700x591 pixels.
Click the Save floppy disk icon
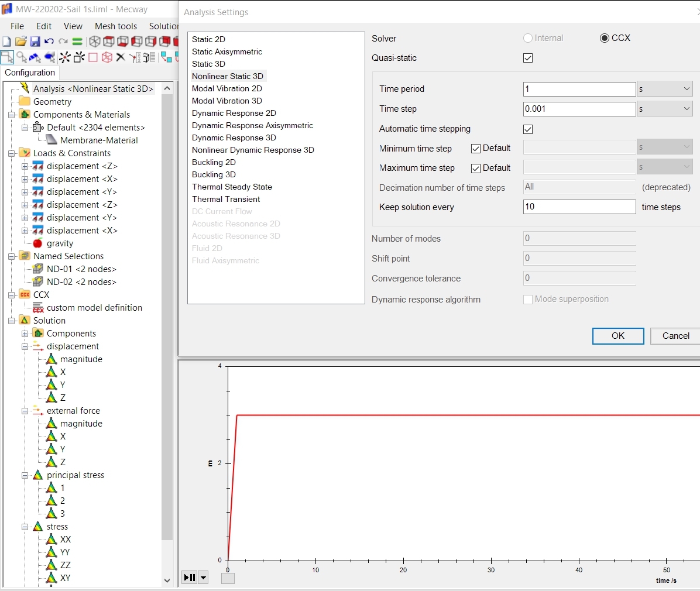35,42
